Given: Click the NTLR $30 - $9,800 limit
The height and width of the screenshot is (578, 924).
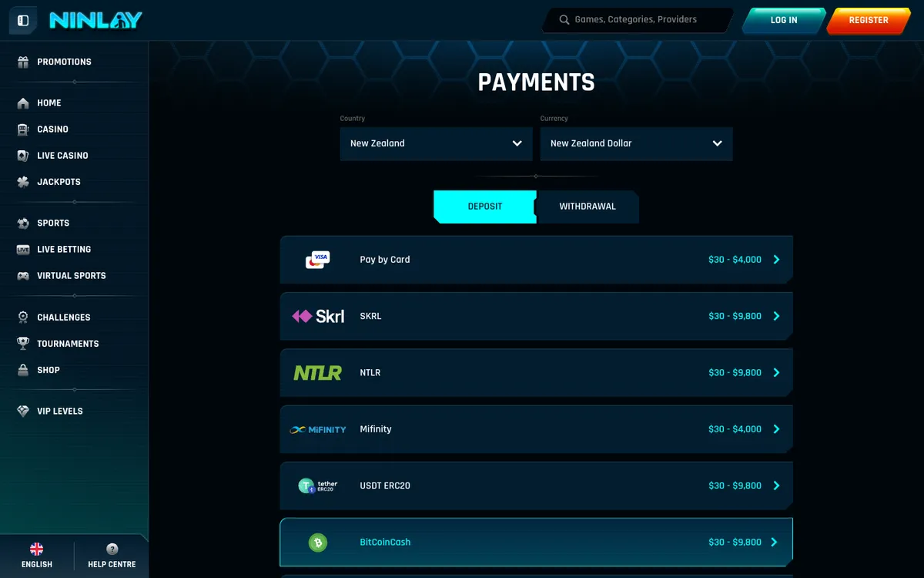Looking at the screenshot, I should click(735, 373).
